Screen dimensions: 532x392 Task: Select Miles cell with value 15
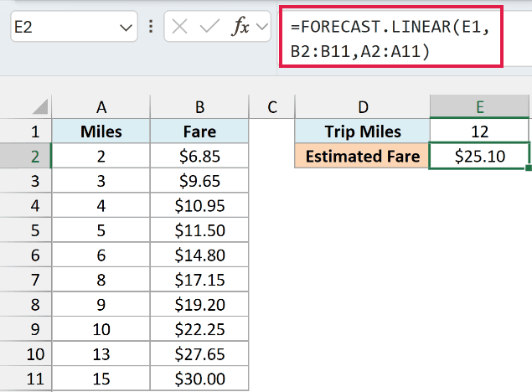click(x=101, y=379)
